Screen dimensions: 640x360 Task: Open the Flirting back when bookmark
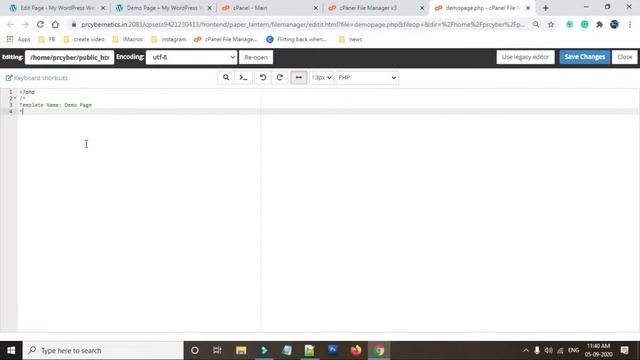click(x=297, y=39)
